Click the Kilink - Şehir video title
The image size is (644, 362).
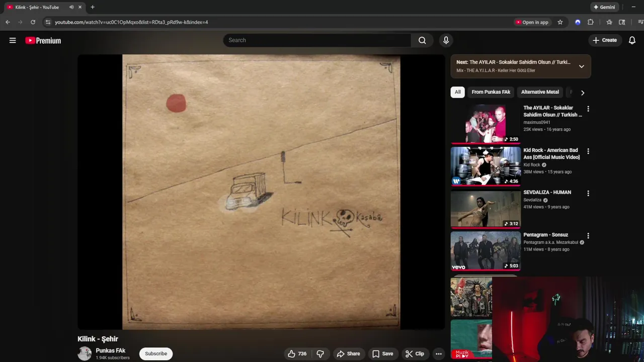[98, 339]
